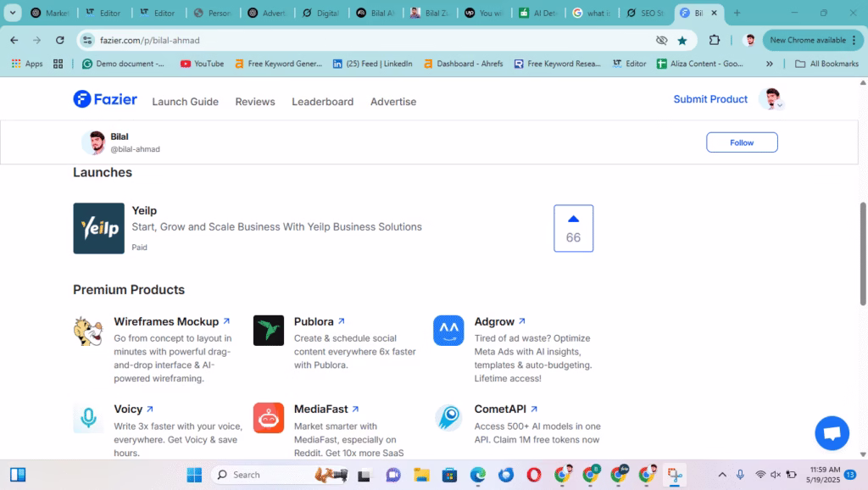The image size is (868, 490).
Task: Open the Adgrow blue smiley icon
Action: 448,331
